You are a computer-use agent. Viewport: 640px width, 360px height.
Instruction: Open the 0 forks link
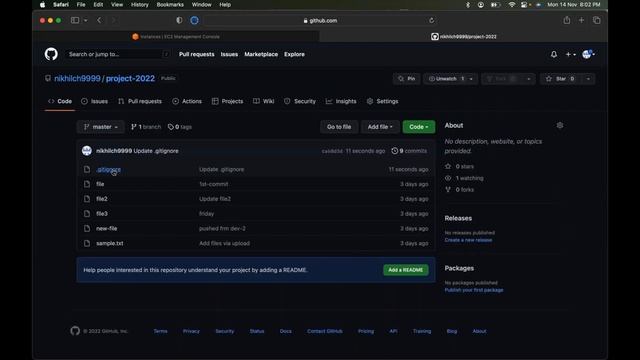point(460,189)
